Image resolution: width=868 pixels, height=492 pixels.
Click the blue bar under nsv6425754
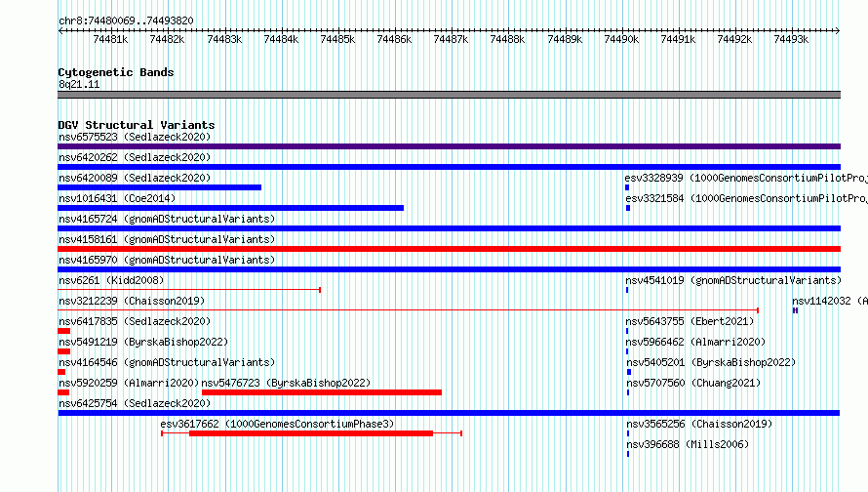[x=449, y=413]
